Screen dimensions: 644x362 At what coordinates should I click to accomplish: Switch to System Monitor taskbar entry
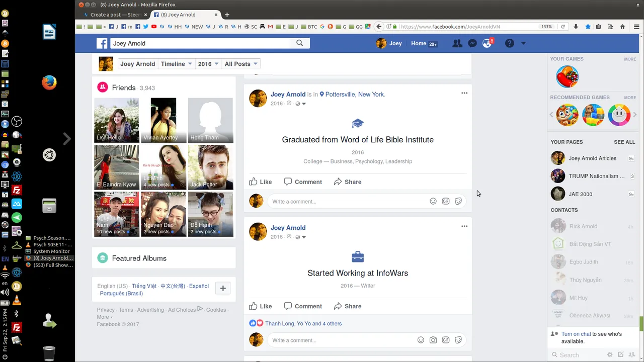tap(51, 251)
